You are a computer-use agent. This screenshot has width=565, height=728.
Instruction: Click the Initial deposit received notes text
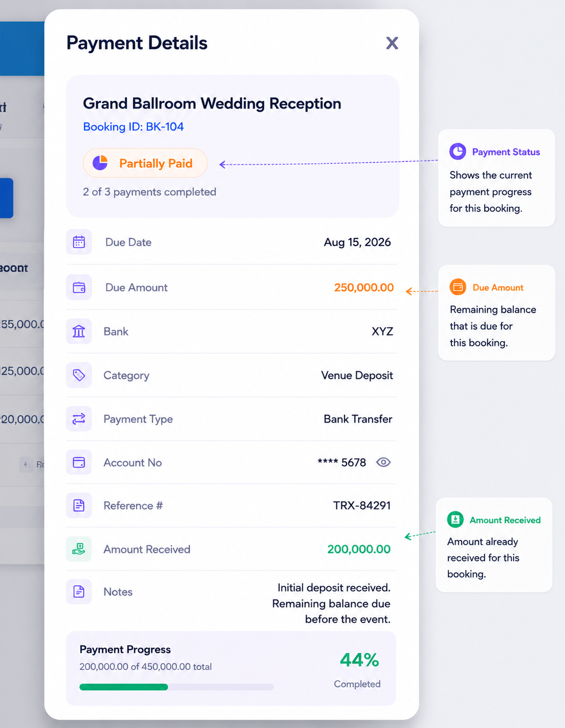click(331, 603)
